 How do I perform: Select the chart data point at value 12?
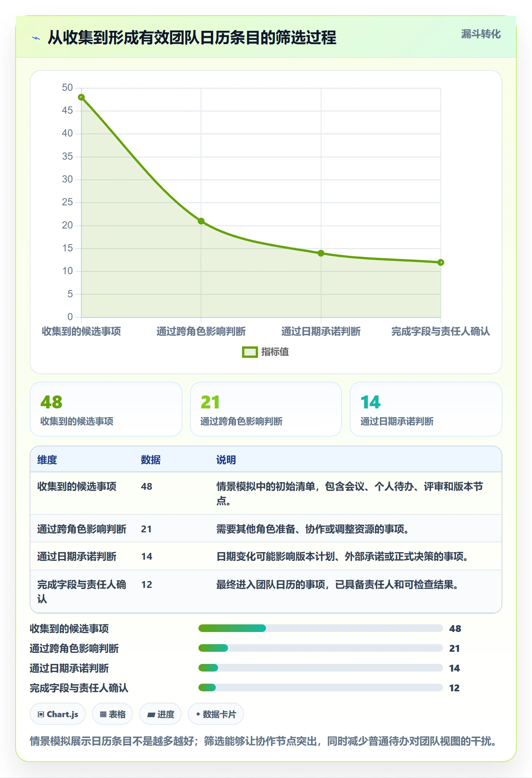coord(441,262)
